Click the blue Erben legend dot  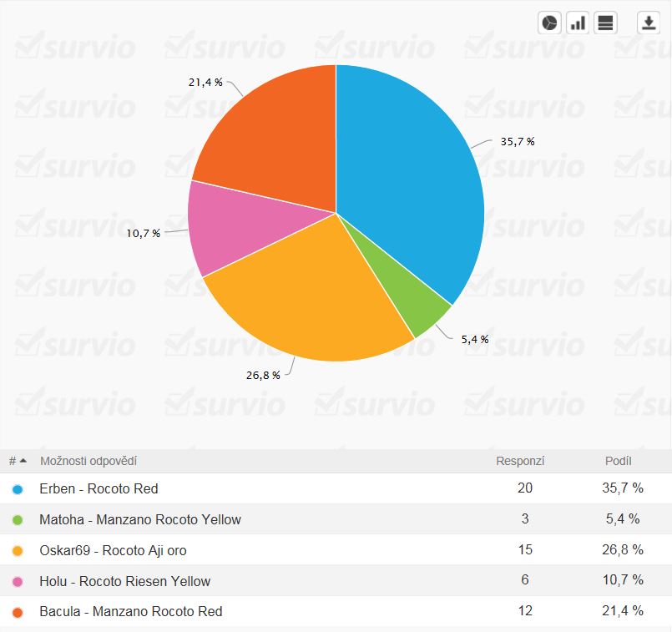(x=18, y=489)
